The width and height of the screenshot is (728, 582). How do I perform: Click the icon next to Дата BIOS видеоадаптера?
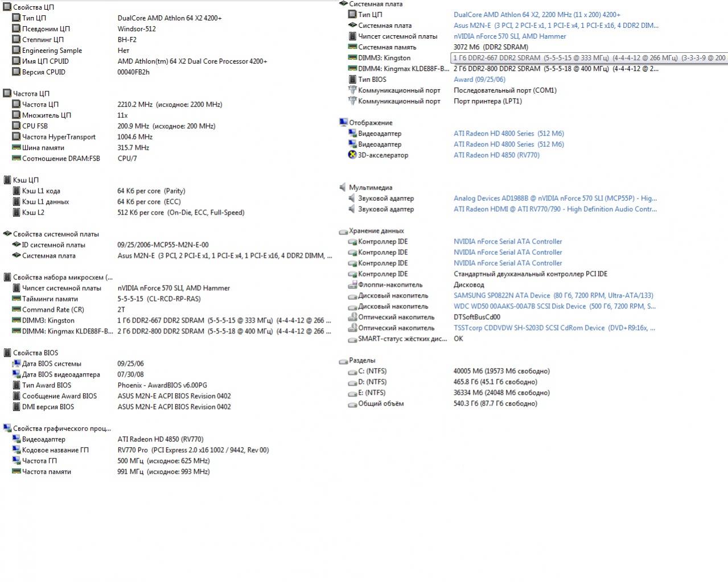click(x=16, y=374)
